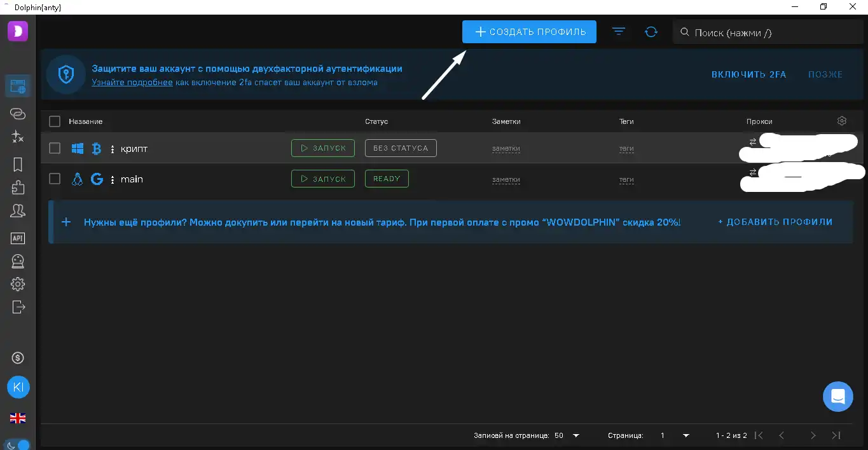Click the Заметки column header
The height and width of the screenshot is (450, 868).
pos(506,121)
